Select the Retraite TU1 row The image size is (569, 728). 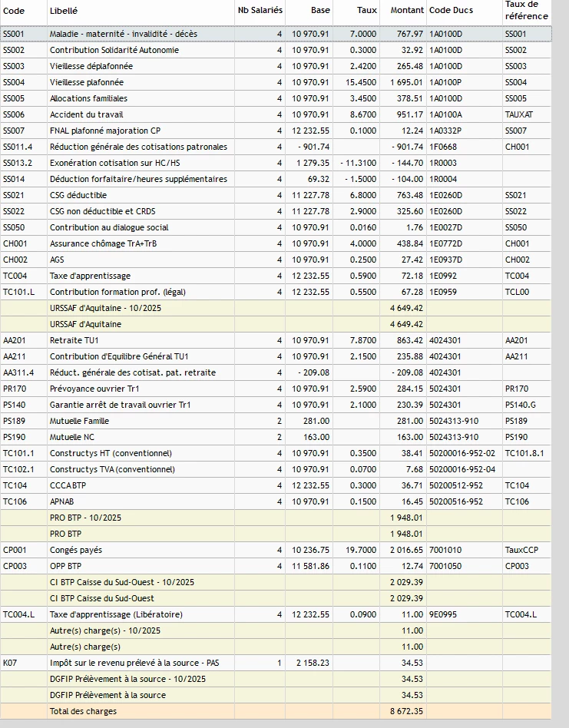tap(276, 341)
